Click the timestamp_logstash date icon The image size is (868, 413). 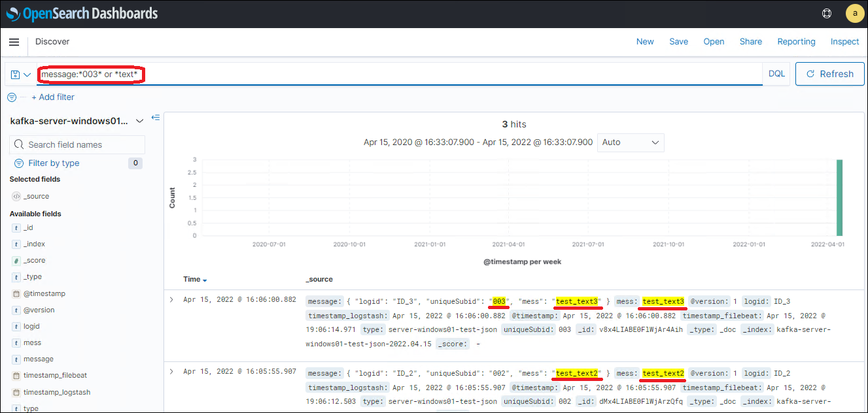[x=16, y=392]
